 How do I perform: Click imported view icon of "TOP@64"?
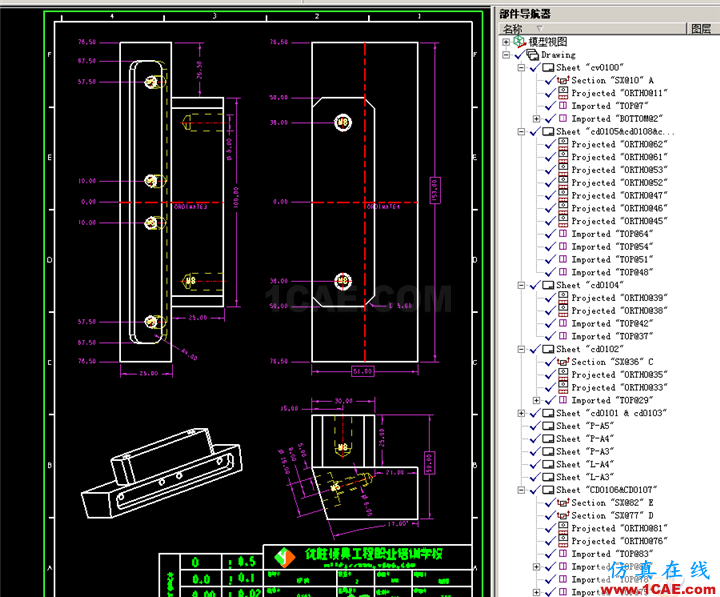coord(563,234)
